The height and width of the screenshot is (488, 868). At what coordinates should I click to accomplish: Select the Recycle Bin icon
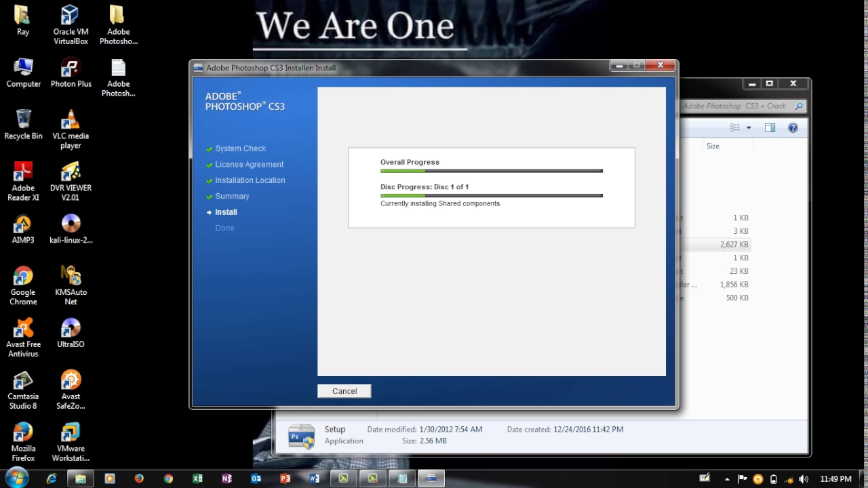(23, 125)
